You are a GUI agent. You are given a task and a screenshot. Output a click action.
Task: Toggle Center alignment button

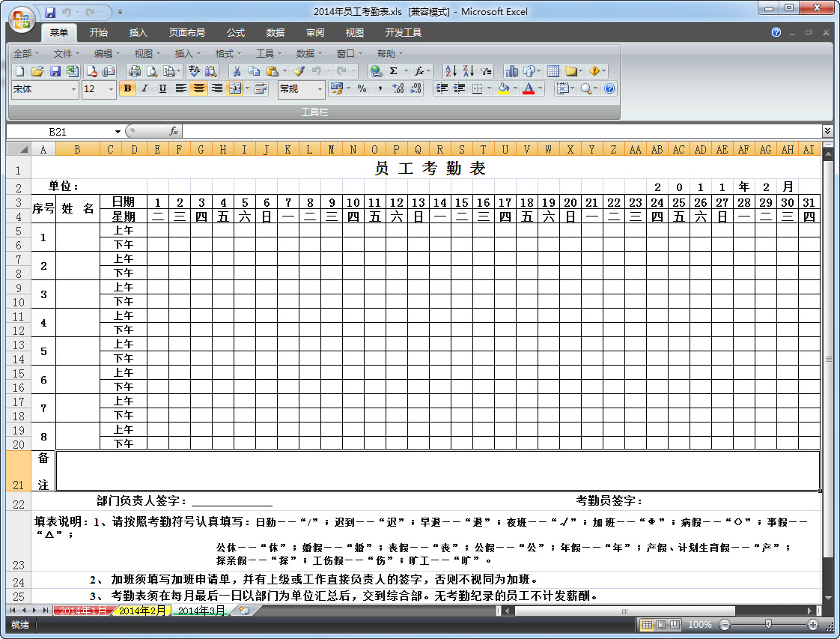pos(198,88)
